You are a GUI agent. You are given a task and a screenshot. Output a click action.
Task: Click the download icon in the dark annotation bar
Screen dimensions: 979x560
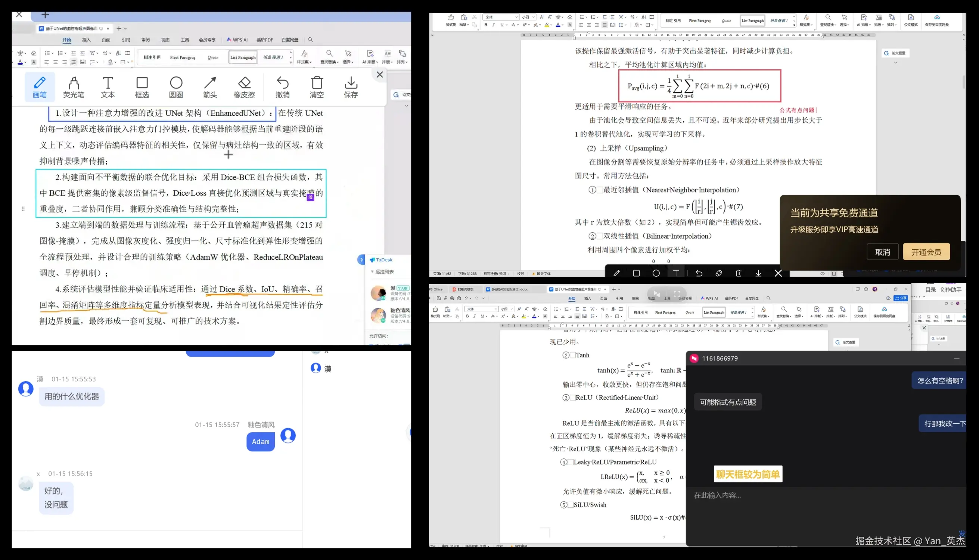758,273
